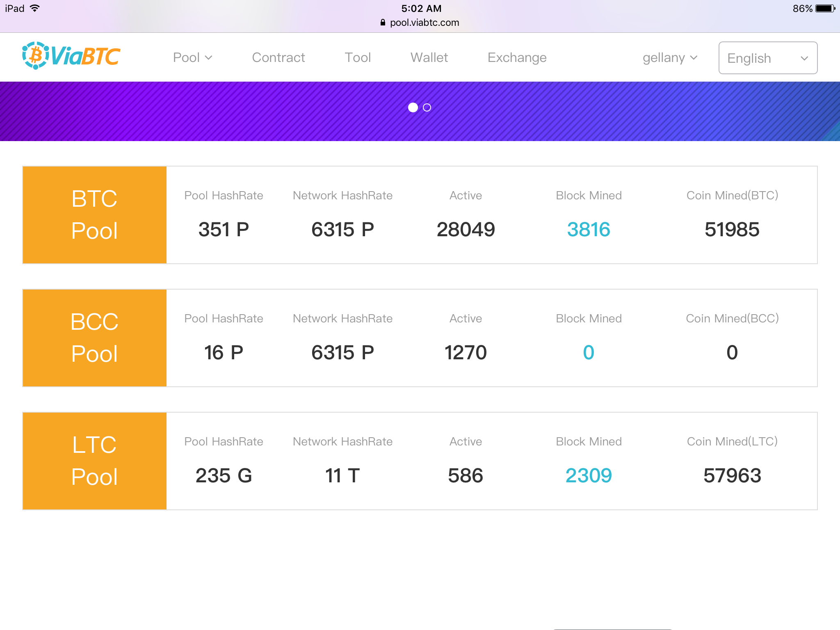The height and width of the screenshot is (630, 840).
Task: Click the Tool navigation tab
Action: [x=358, y=57]
